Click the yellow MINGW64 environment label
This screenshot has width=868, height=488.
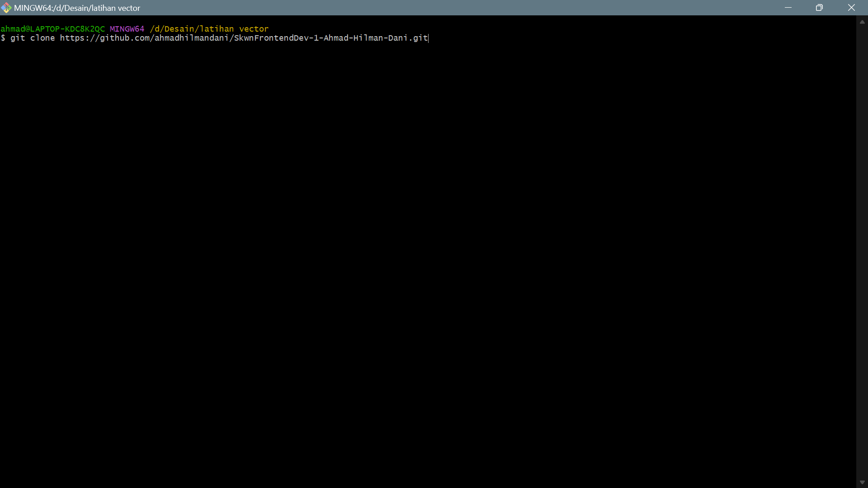click(x=127, y=28)
